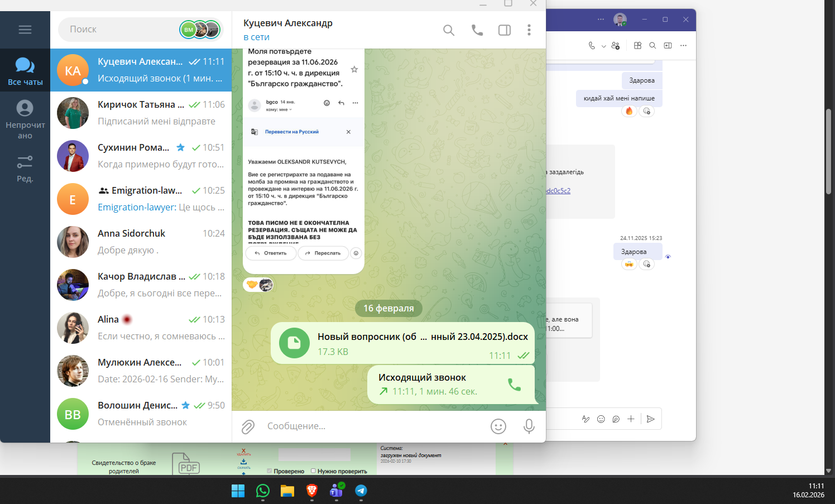Viewport: 835px width, 504px height.
Task: Click the seen eye icon in Teams
Action: pos(668,257)
